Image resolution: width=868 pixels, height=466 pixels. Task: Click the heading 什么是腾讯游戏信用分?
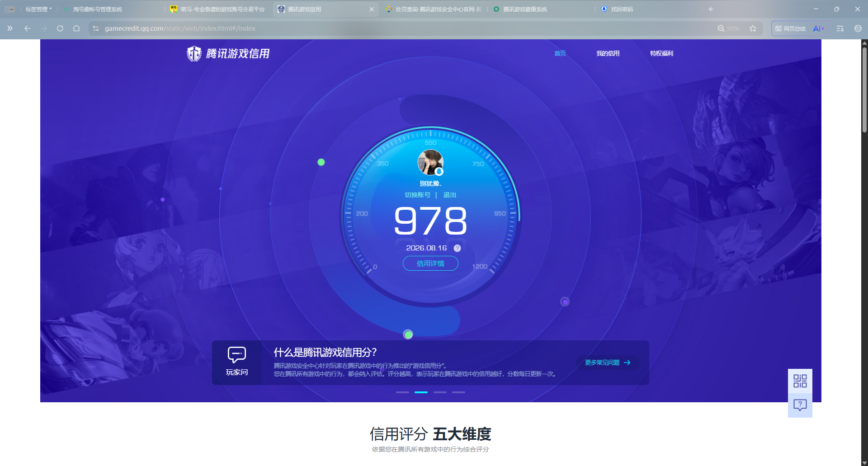(x=325, y=353)
